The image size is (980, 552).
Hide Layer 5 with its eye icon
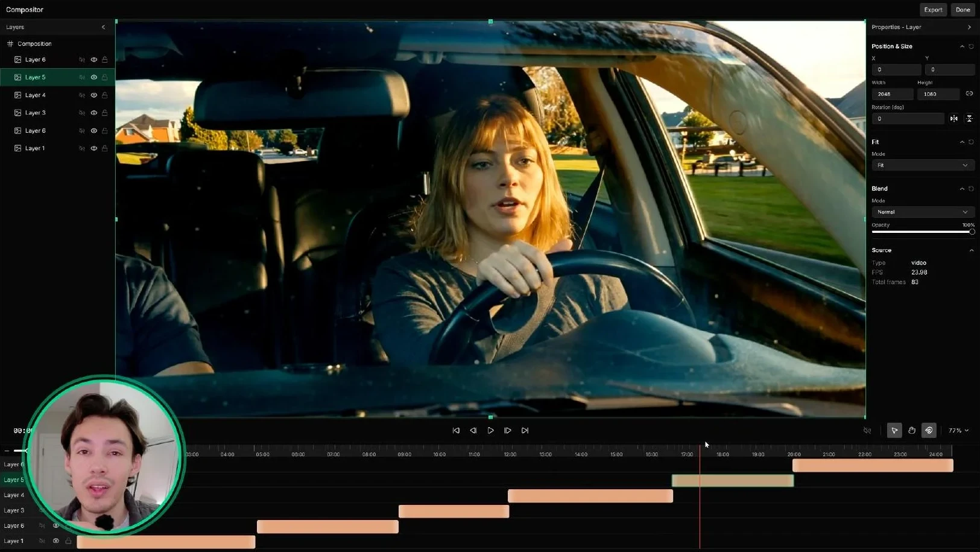click(94, 77)
